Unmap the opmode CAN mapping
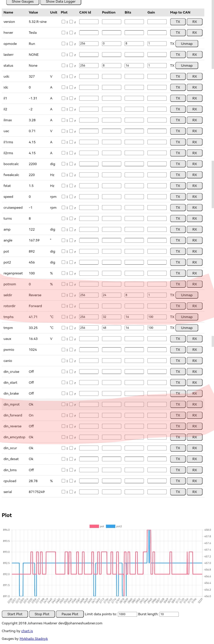Viewport: 214px width, 644px height. [187, 44]
